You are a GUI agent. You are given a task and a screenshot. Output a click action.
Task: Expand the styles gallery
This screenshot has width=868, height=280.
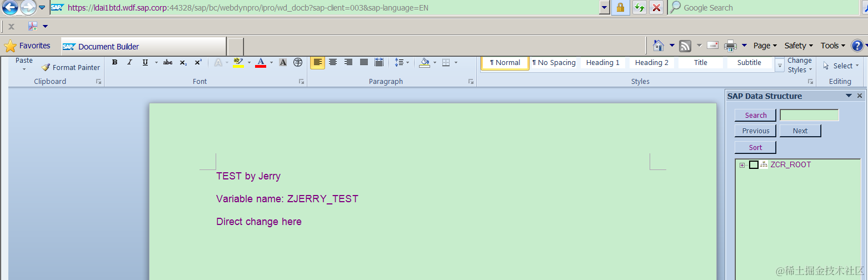click(780, 66)
